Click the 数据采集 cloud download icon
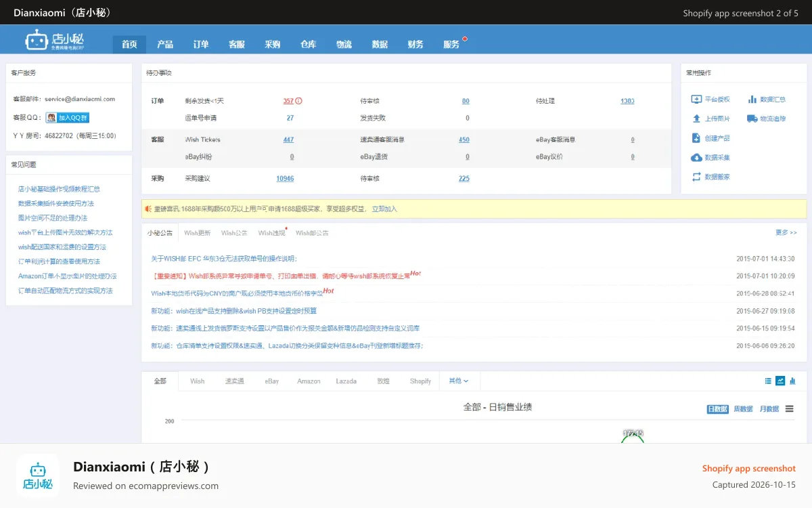 click(696, 158)
